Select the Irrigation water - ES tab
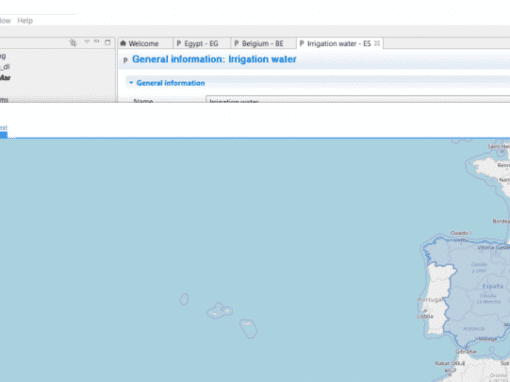510x382 pixels. coord(339,44)
